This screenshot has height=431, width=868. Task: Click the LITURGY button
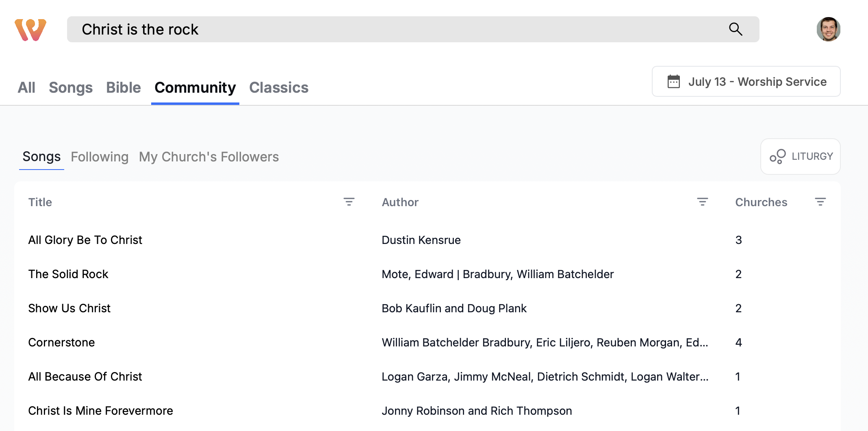(x=801, y=157)
